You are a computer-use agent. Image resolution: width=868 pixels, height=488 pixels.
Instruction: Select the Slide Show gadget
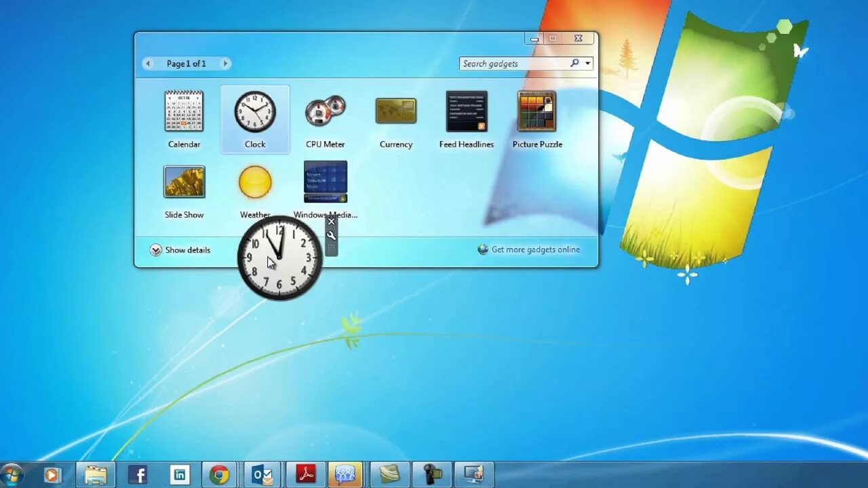(x=184, y=182)
